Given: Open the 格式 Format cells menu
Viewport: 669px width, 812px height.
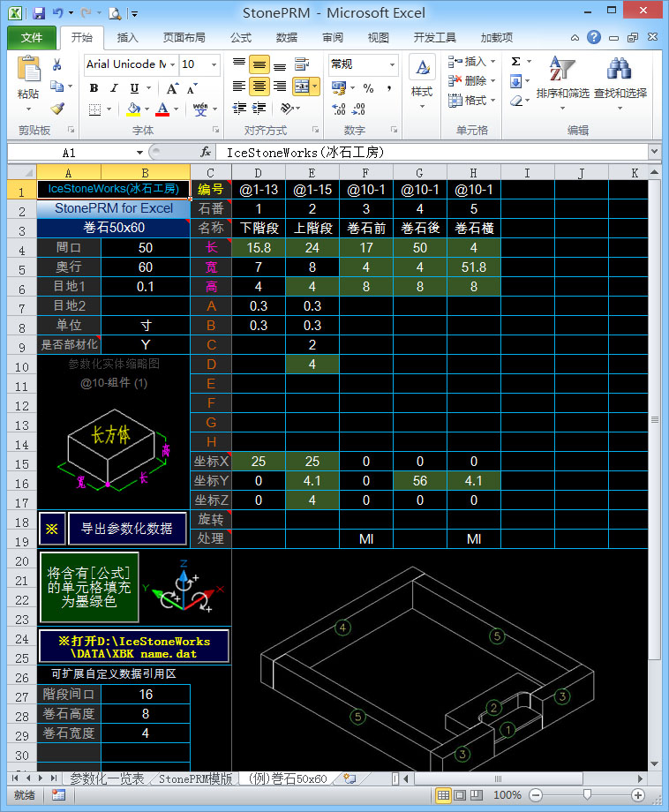Looking at the screenshot, I should click(x=471, y=100).
